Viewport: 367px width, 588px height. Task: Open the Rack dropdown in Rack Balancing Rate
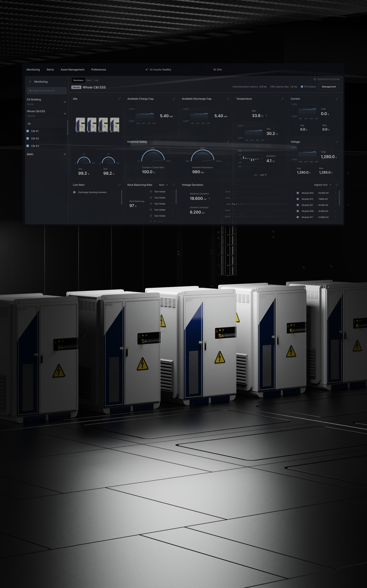point(163,185)
